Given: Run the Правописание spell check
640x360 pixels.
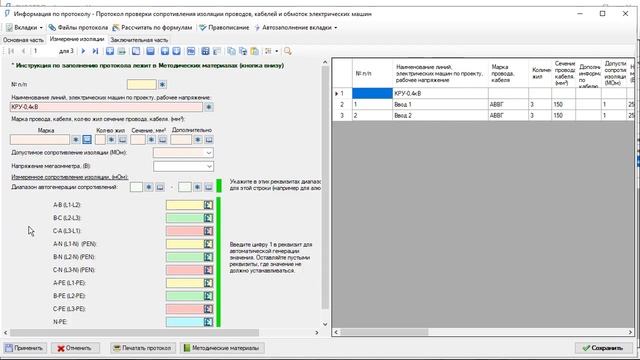Looking at the screenshot, I should (x=224, y=28).
